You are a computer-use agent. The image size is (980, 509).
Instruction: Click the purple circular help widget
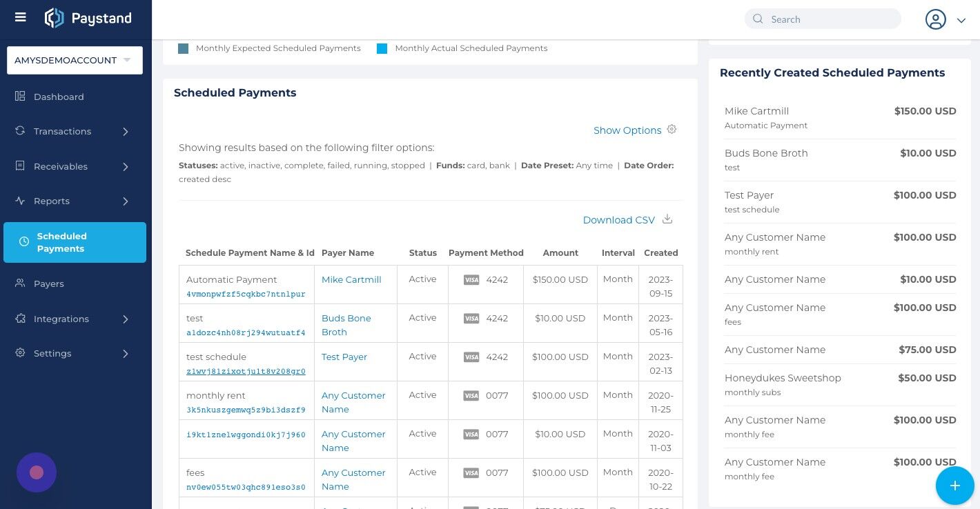37,472
